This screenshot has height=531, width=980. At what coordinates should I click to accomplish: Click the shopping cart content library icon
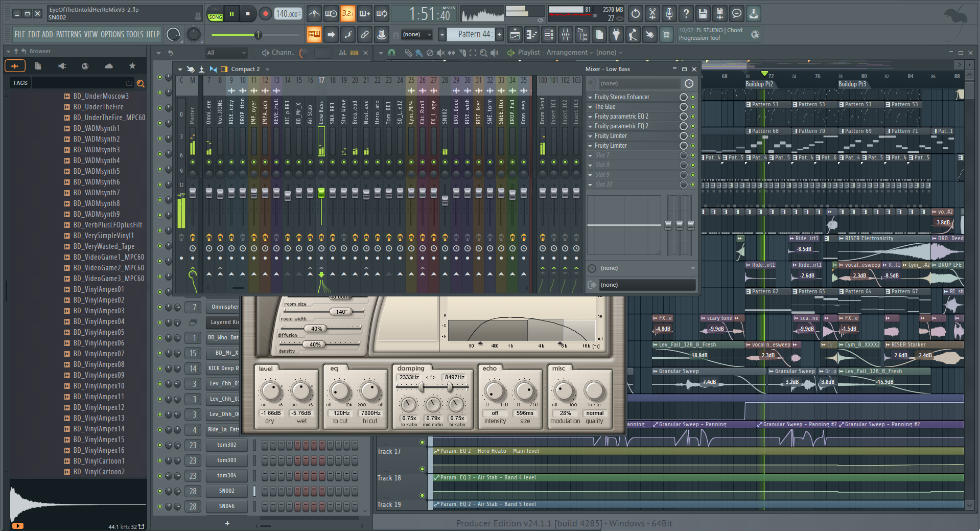tap(666, 35)
